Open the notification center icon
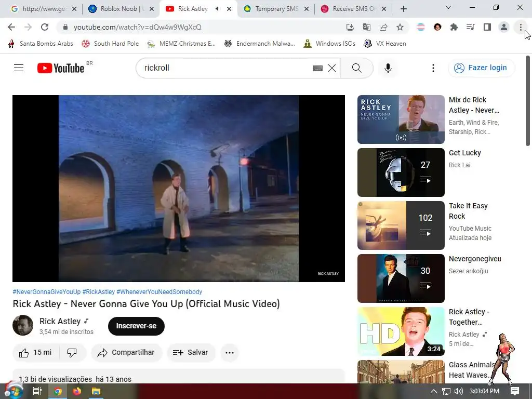 pyautogui.click(x=515, y=391)
